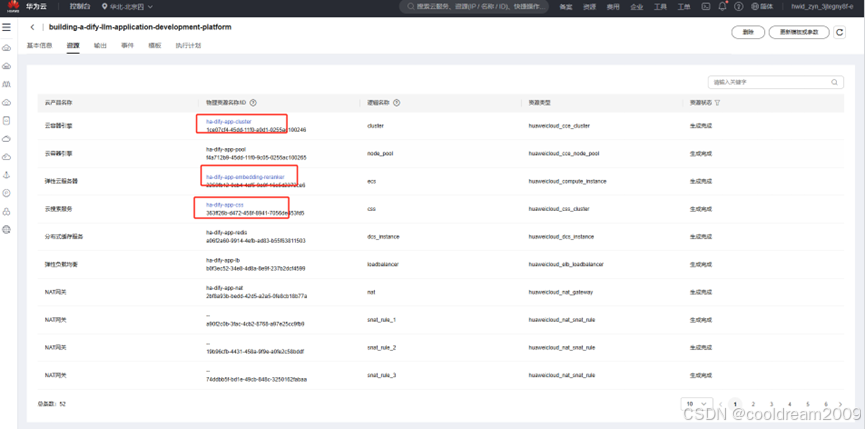Go to next page with right arrow

[x=840, y=404]
